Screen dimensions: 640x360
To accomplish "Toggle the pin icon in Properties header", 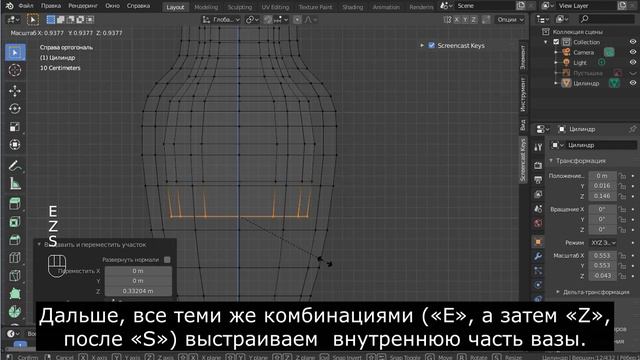I will point(632,129).
